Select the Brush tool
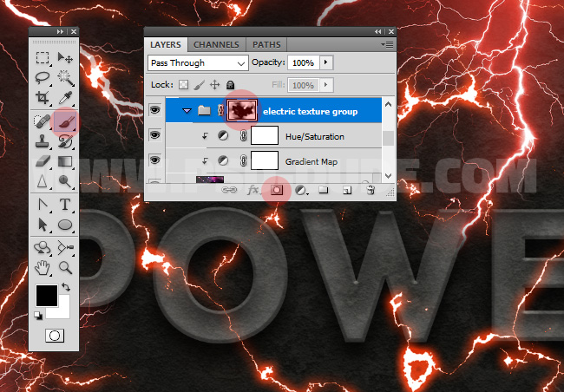Image resolution: width=564 pixels, height=392 pixels. tap(65, 122)
